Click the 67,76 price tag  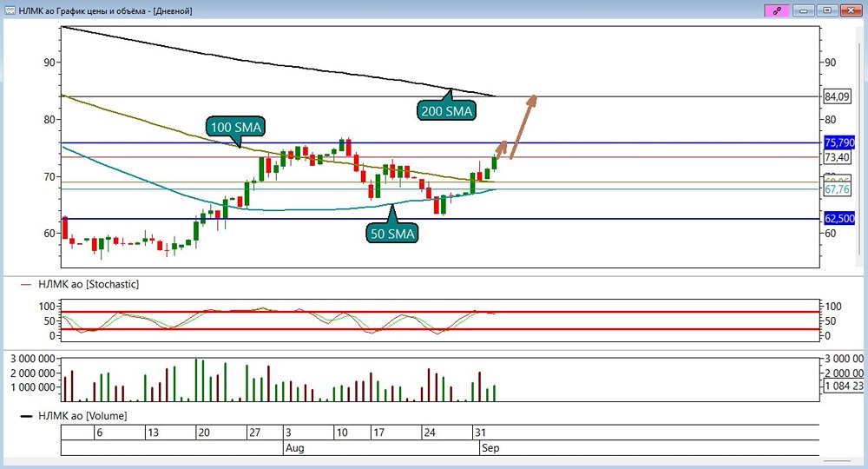(x=837, y=189)
